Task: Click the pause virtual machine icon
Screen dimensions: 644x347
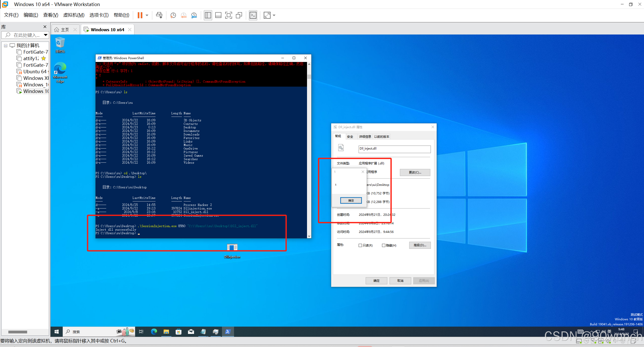Action: tap(140, 15)
